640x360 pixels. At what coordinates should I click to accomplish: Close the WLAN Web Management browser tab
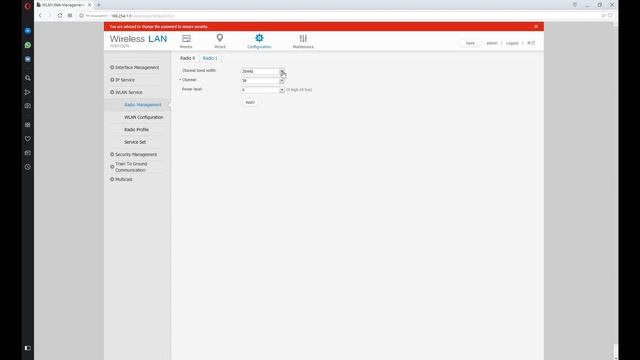[89, 5]
